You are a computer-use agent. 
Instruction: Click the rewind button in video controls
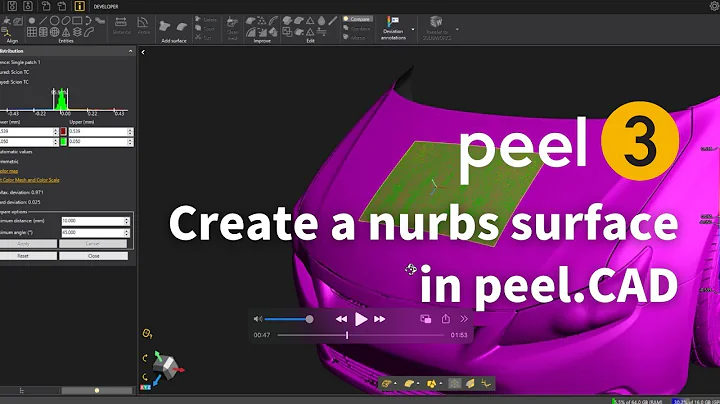click(341, 319)
